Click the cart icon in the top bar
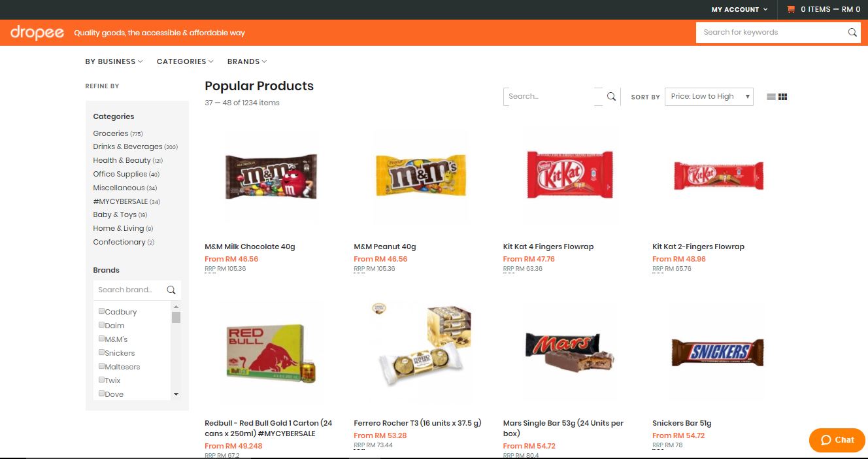Image resolution: width=868 pixels, height=459 pixels. pos(789,10)
